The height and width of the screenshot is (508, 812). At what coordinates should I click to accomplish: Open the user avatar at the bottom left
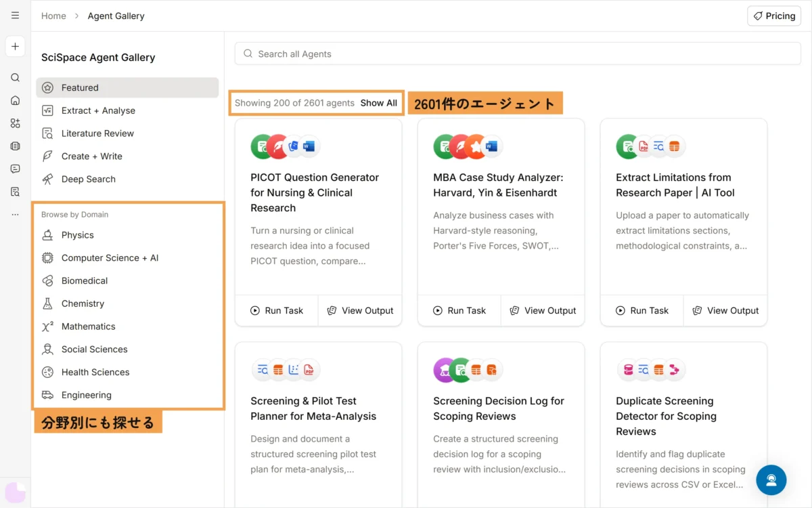[x=15, y=492]
